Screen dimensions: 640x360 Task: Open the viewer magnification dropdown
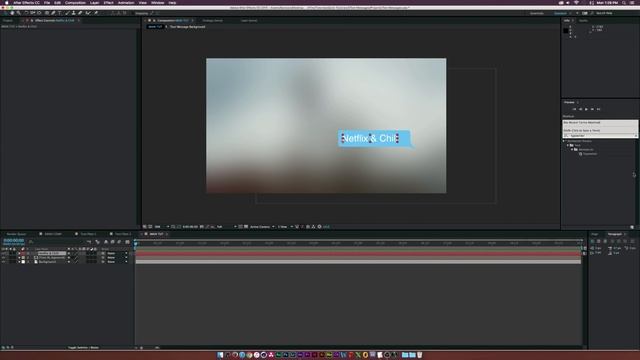point(161,227)
